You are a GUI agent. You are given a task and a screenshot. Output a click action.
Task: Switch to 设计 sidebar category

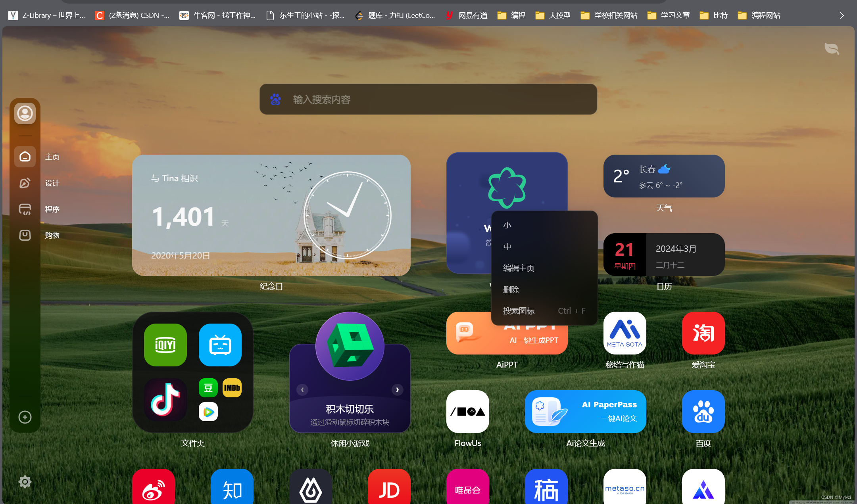point(25,183)
